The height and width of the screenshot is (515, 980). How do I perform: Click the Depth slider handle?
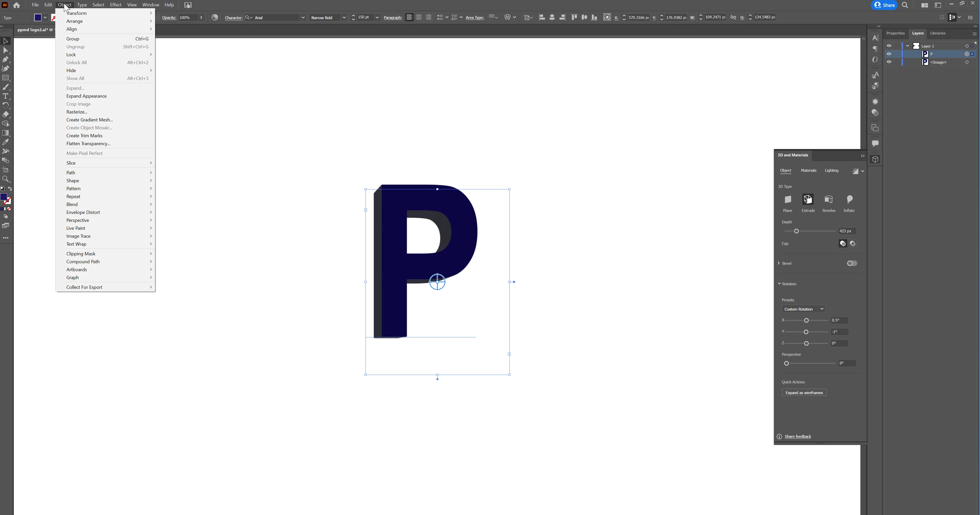[x=796, y=231]
